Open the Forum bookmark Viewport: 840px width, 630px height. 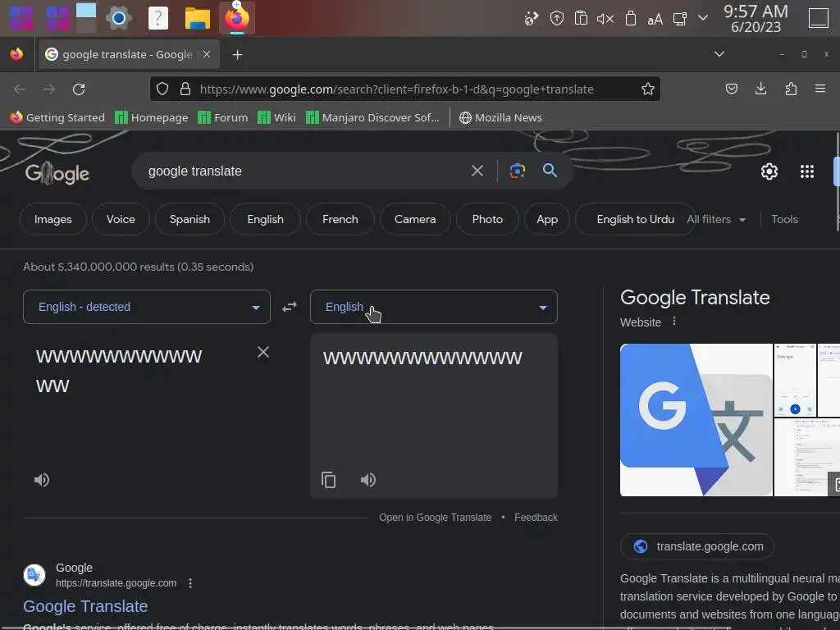[223, 117]
